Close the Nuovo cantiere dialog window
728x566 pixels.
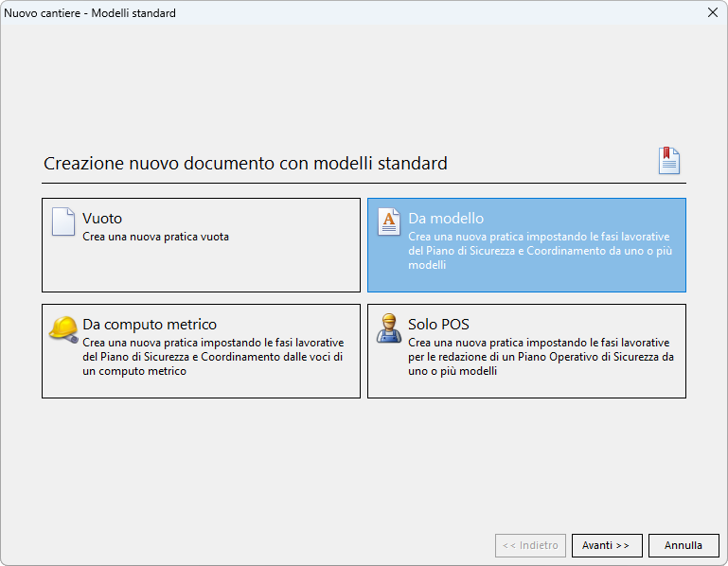(712, 13)
